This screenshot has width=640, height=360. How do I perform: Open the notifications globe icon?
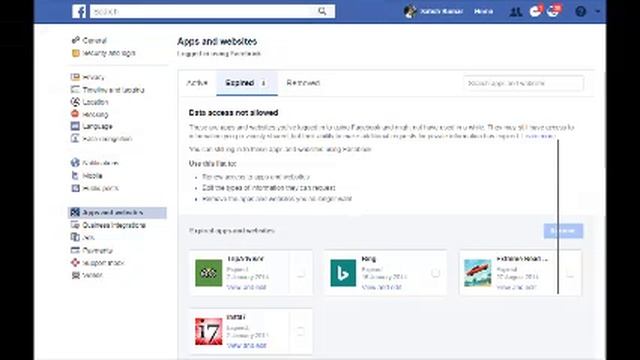pyautogui.click(x=552, y=11)
